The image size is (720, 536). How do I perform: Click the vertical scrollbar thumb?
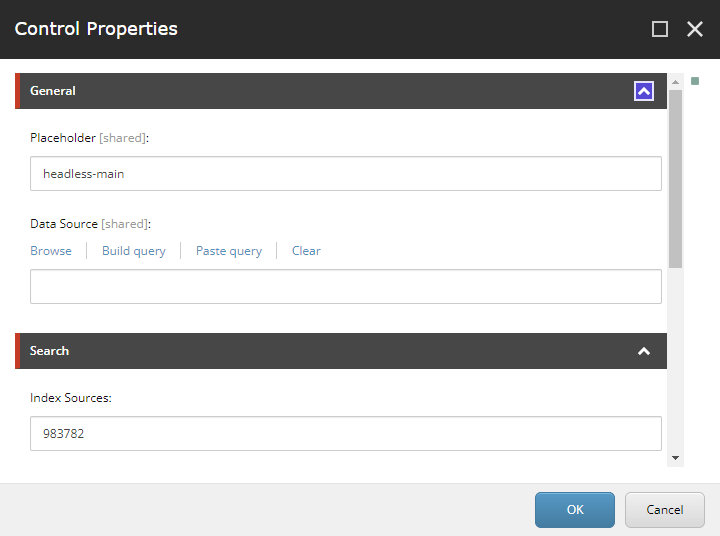(x=676, y=178)
